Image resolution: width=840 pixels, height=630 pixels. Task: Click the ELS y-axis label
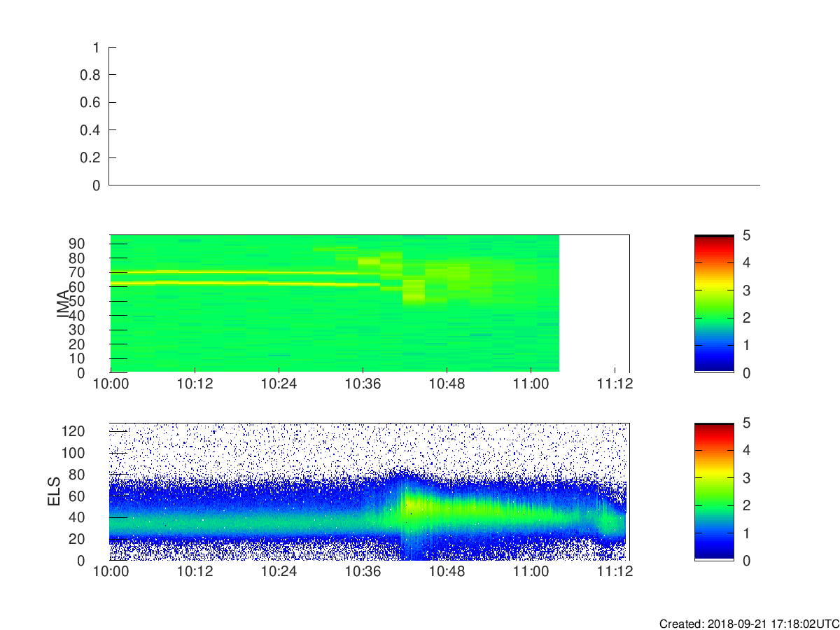[55, 491]
